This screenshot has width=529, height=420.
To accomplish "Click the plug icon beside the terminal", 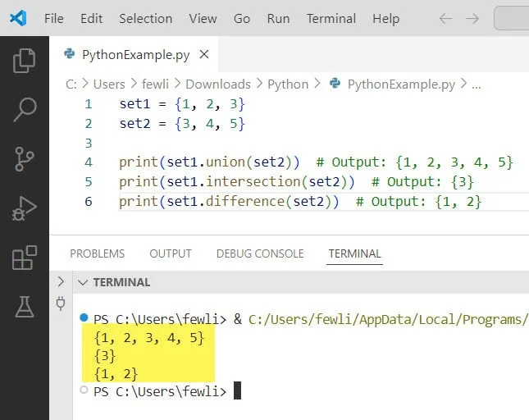I will pyautogui.click(x=61, y=304).
